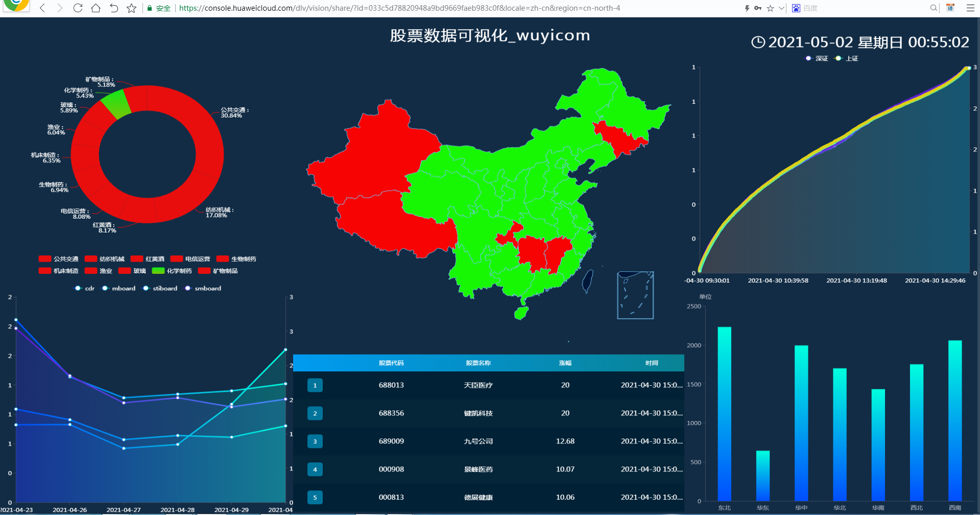The width and height of the screenshot is (980, 515).
Task: Open the browser home page icon
Action: click(95, 8)
